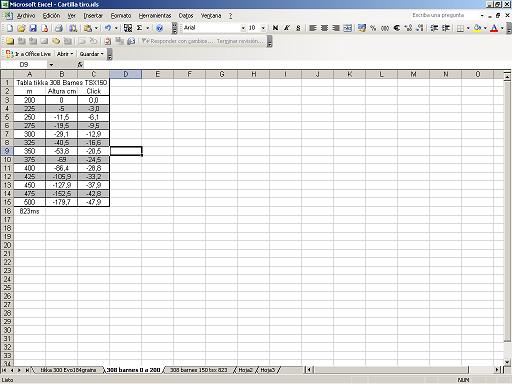This screenshot has height=384, width=512.
Task: Click the Print icon in toolbar
Action: pos(59,28)
